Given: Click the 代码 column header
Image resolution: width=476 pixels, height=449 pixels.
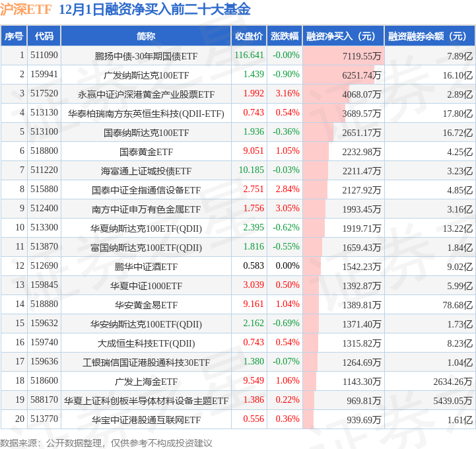Looking at the screenshot, I should (x=44, y=36).
